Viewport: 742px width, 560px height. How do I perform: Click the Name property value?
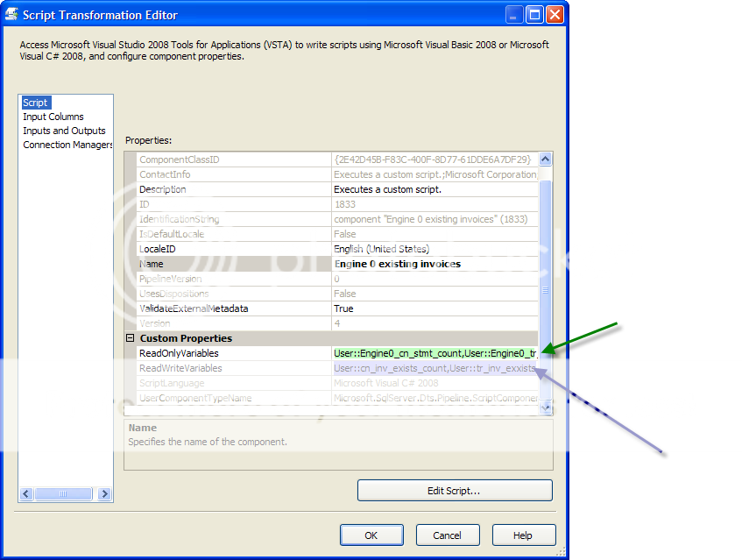(434, 264)
